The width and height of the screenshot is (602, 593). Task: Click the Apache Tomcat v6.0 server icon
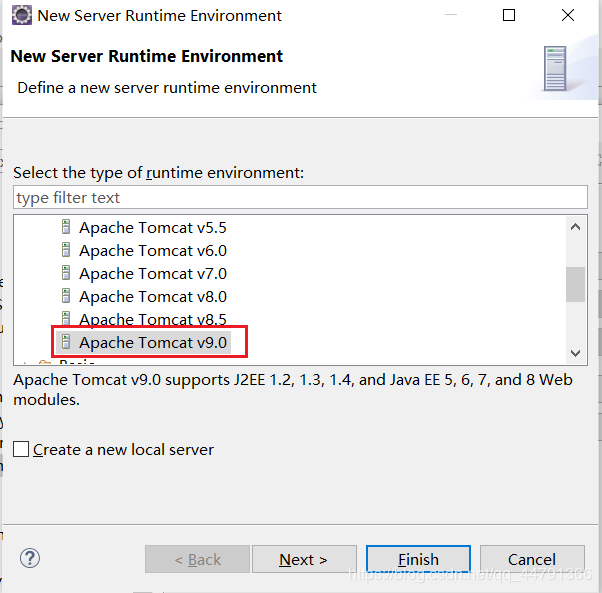[x=66, y=250]
